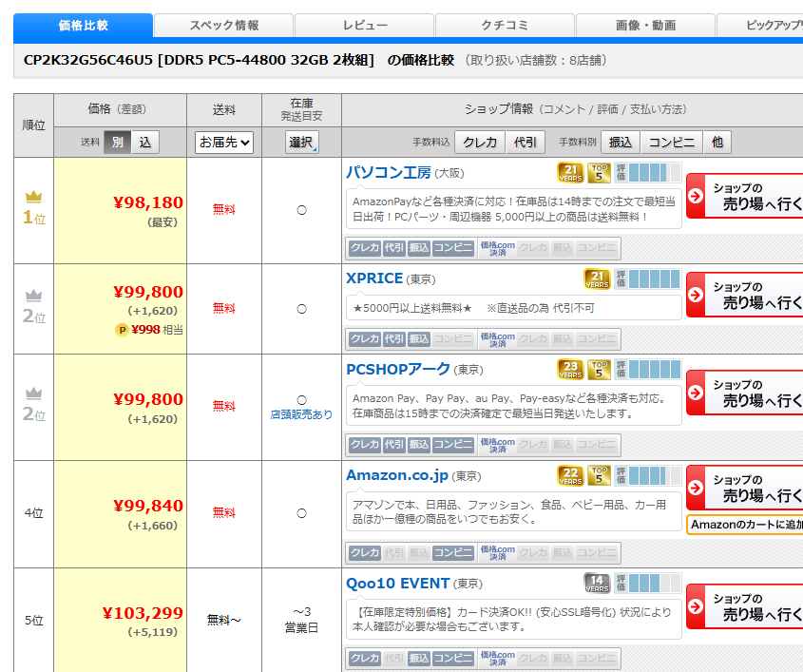This screenshot has width=803, height=672.
Task: Click Qoo10 EVENT 14 years badge
Action: pos(597,583)
